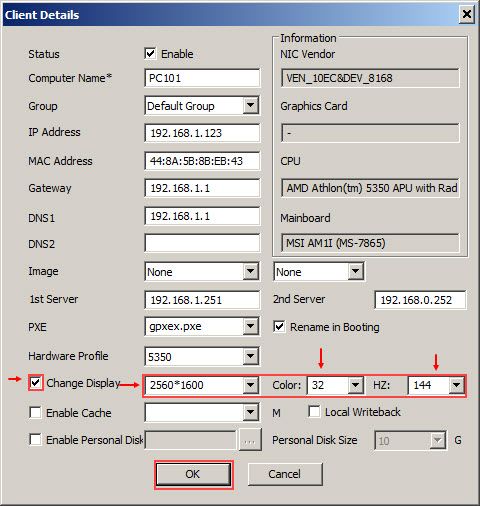The height and width of the screenshot is (506, 480).
Task: Click the personal disk browse button
Action: click(249, 440)
